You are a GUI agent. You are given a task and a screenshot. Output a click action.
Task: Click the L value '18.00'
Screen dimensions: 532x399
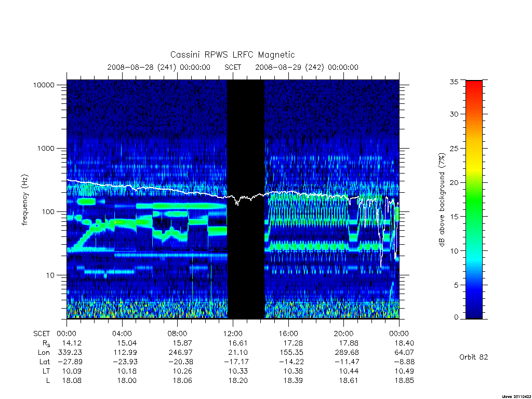(x=127, y=381)
